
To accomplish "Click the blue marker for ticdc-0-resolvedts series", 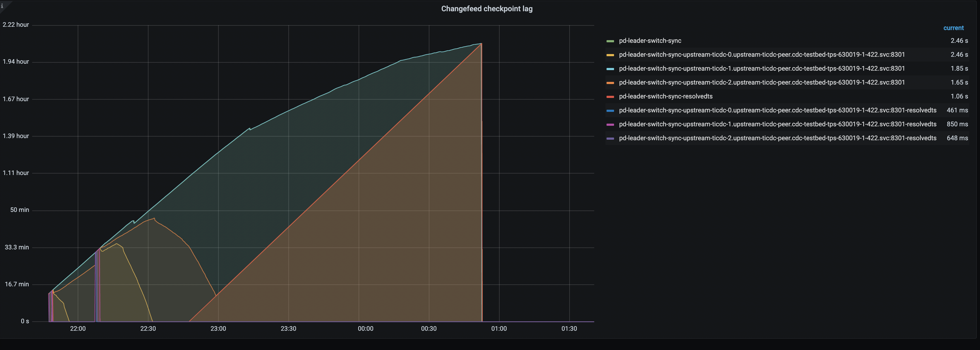I will (611, 110).
